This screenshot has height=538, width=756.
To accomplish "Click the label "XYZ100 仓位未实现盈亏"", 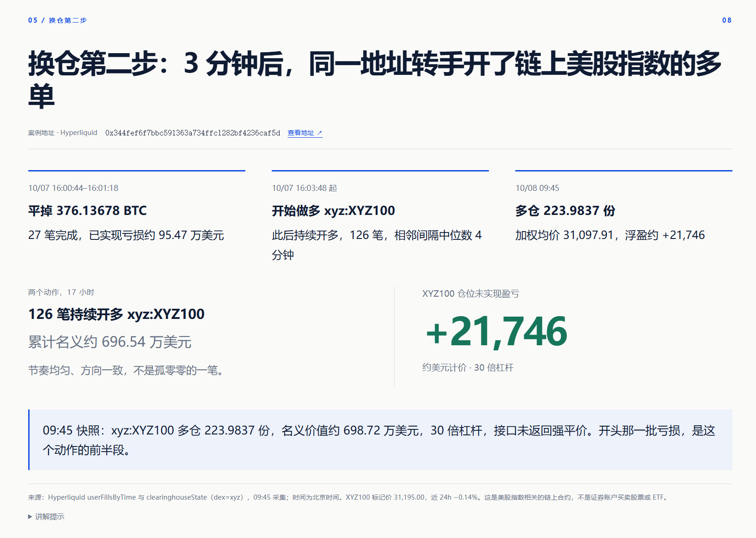I will click(470, 294).
